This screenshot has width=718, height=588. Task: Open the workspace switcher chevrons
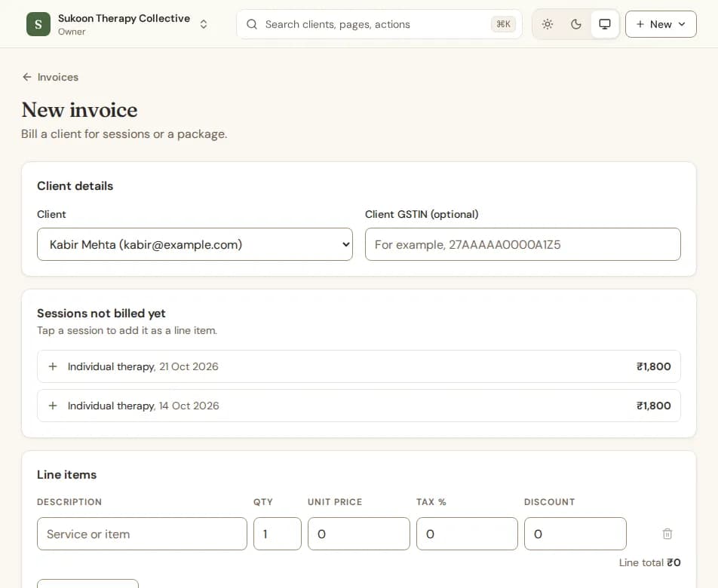204,24
